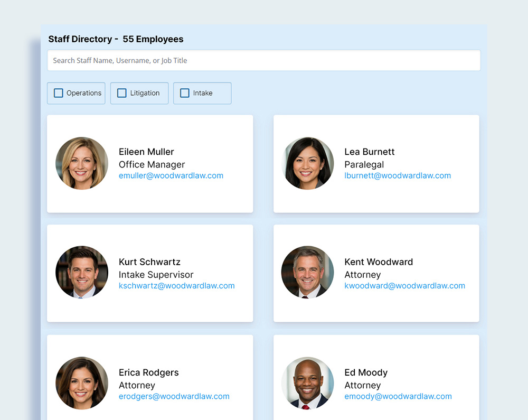Send mail to erodgers@woodwardlaw.com
The width and height of the screenshot is (528, 420).
(174, 396)
